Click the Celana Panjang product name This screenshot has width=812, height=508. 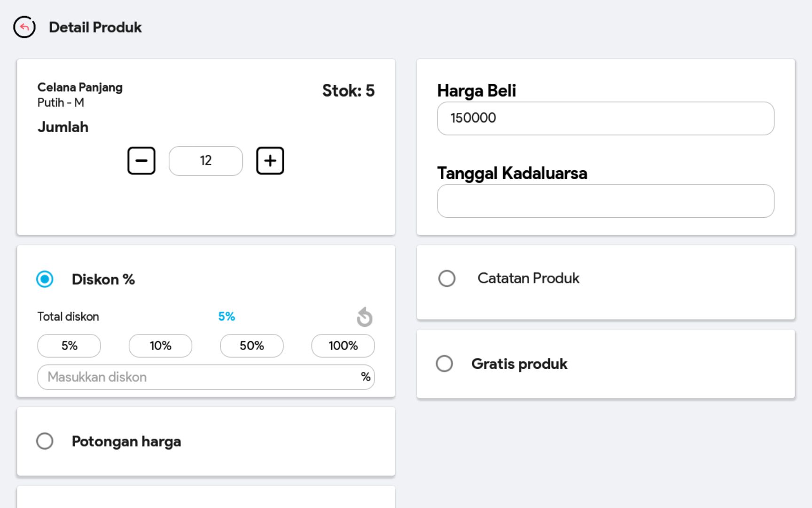[x=80, y=87]
